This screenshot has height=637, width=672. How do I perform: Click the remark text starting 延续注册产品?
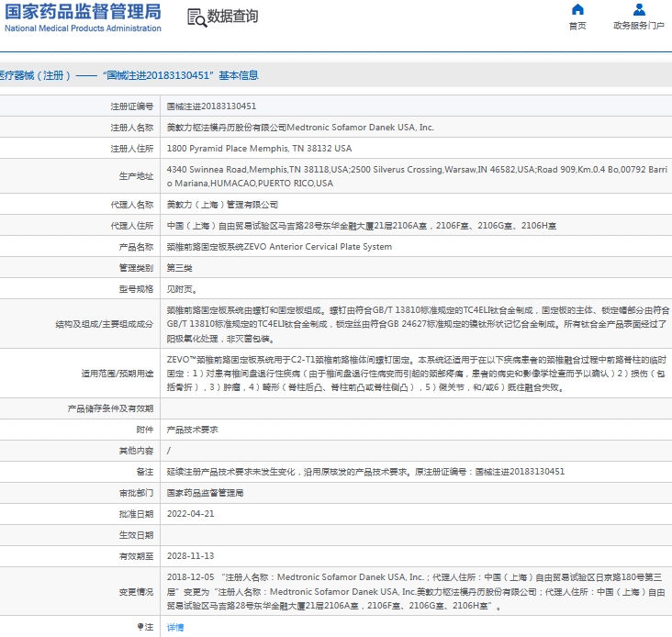[365, 472]
